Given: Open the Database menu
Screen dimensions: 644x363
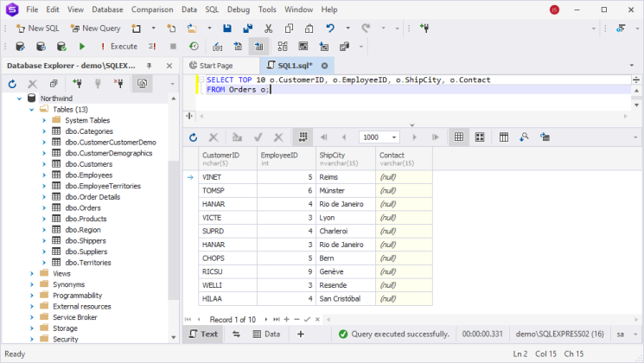Looking at the screenshot, I should (x=107, y=10).
